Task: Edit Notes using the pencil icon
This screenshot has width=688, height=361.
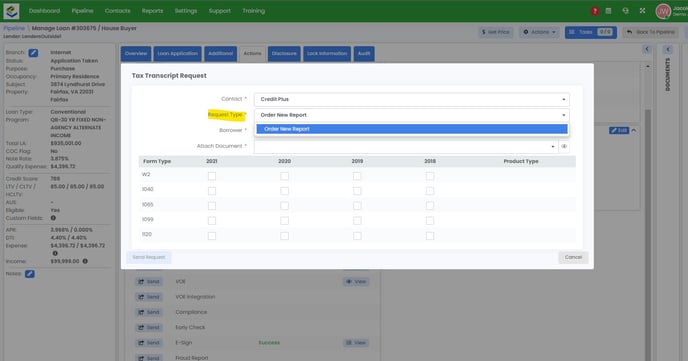Action: [29, 274]
